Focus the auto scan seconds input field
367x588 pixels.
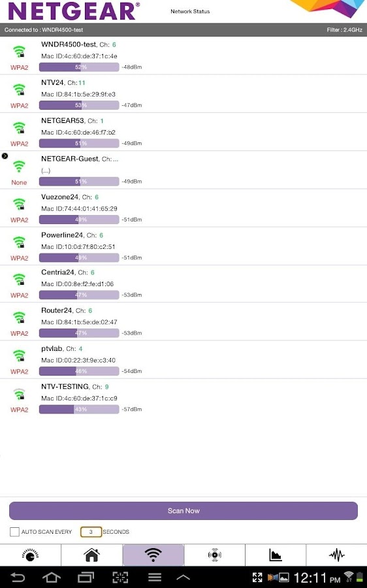tap(91, 532)
